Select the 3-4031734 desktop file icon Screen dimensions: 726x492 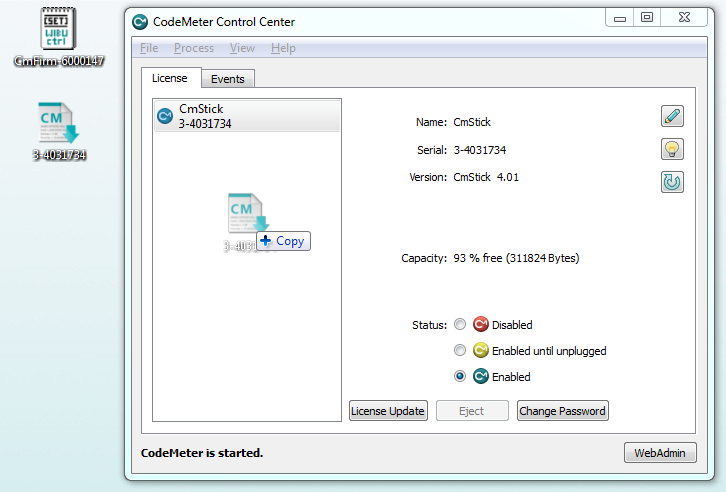click(58, 131)
